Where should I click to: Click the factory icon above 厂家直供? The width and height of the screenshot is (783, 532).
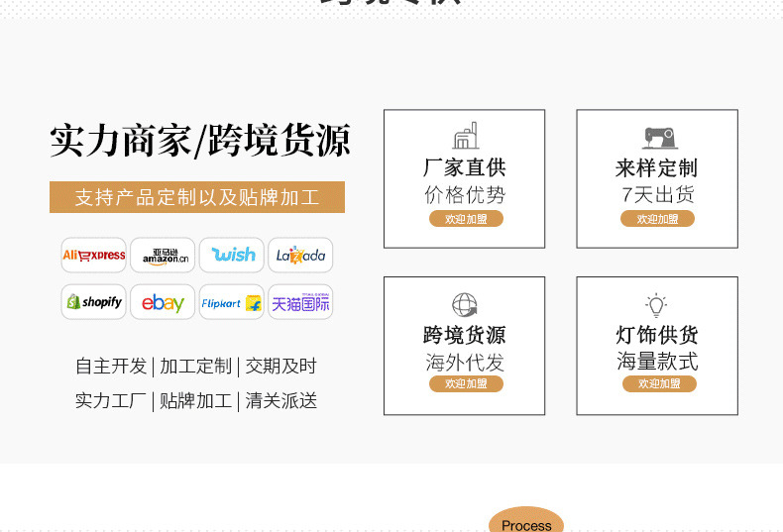[x=466, y=136]
